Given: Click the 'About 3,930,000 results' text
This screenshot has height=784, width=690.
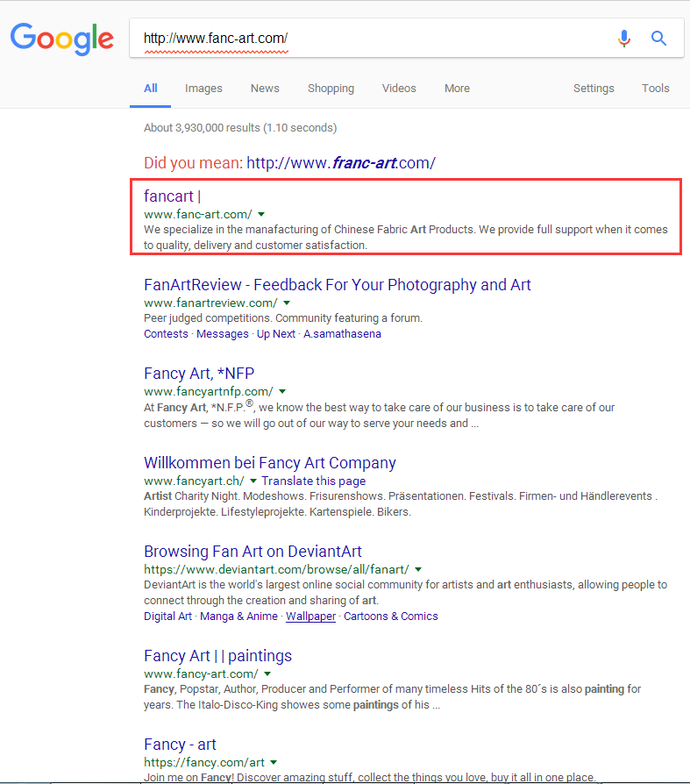Looking at the screenshot, I should point(240,127).
